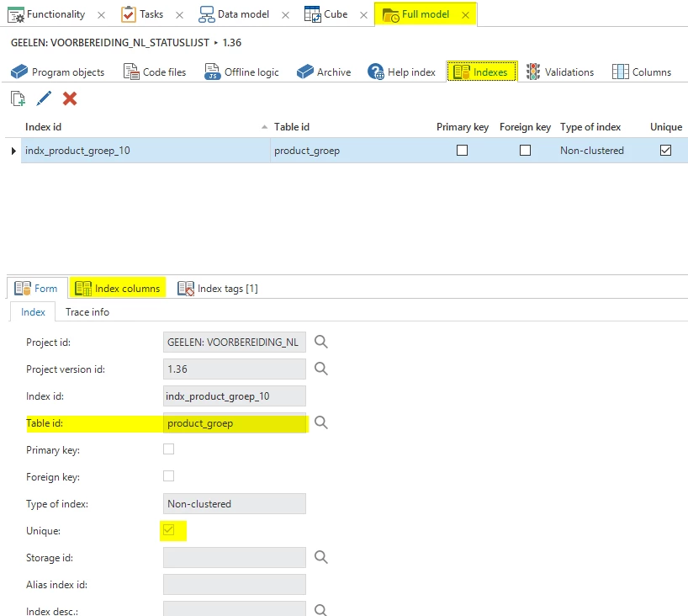Click the Storage id field
Viewport: 688px width, 616px height.
click(x=235, y=558)
